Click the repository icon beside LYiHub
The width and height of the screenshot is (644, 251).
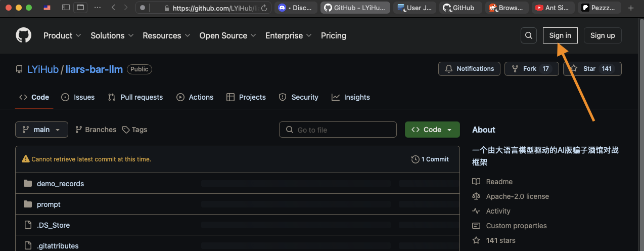click(19, 69)
